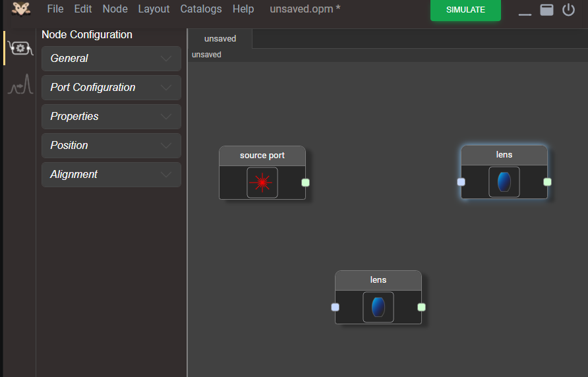Screen dimensions: 588x377
Task: Expand the Port Configuration section
Action: tap(111, 88)
